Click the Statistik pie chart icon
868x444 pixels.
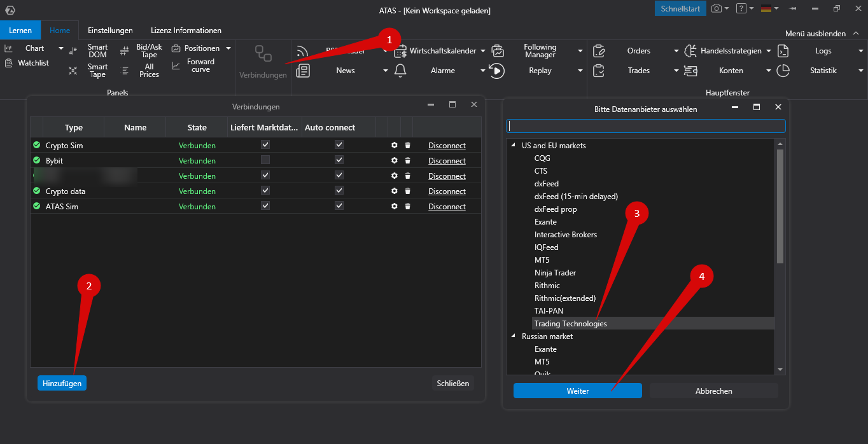(x=783, y=71)
